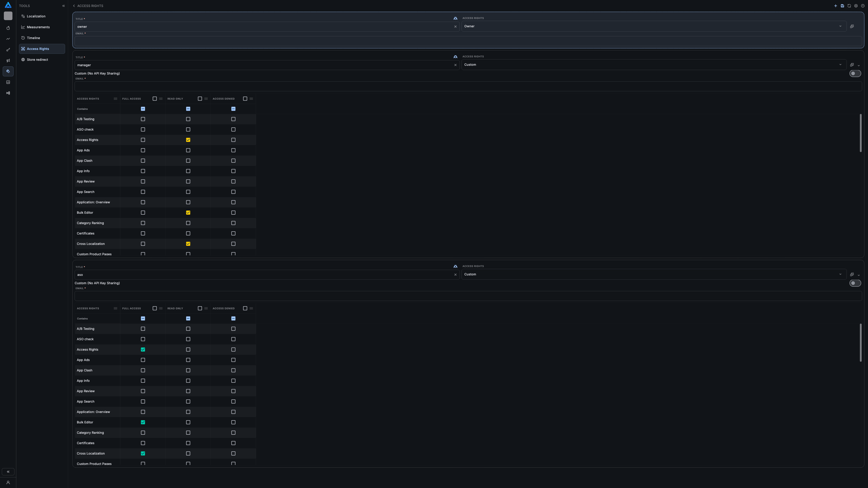
Task: Open the help question mark icon
Action: (863, 6)
